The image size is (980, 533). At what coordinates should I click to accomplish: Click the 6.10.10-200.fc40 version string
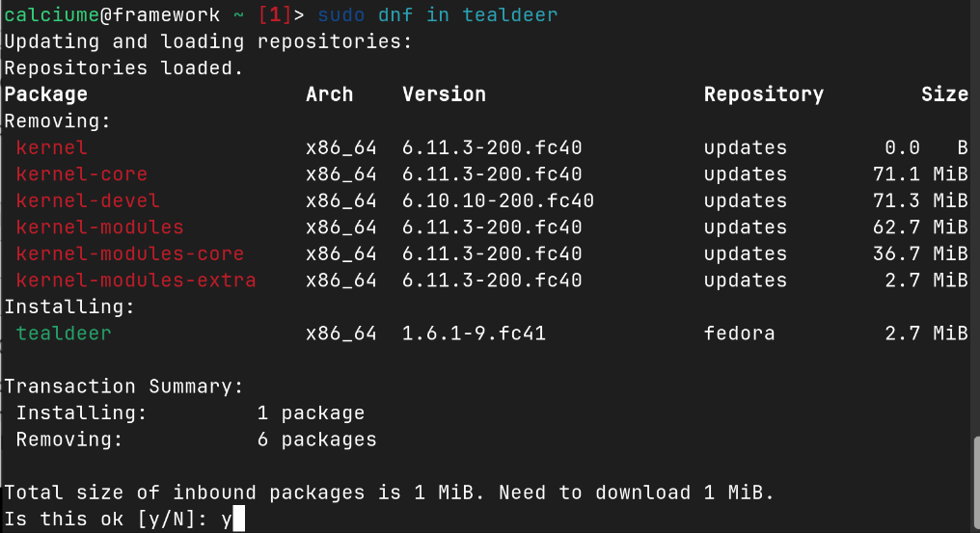[x=498, y=201]
